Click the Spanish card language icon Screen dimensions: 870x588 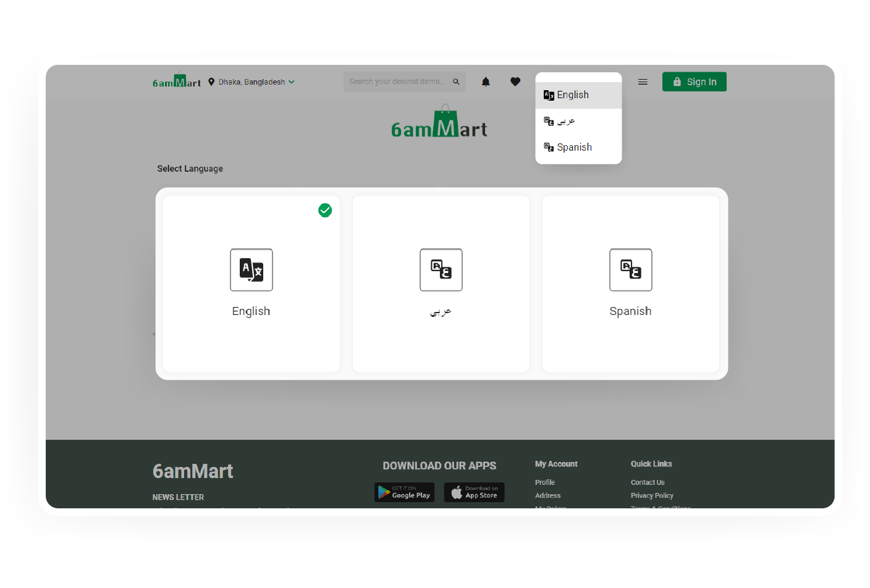[630, 270]
